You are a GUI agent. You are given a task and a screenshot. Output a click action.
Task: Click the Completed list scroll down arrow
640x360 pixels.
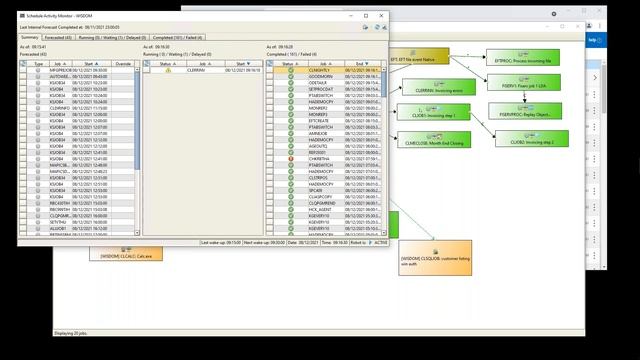384,233
